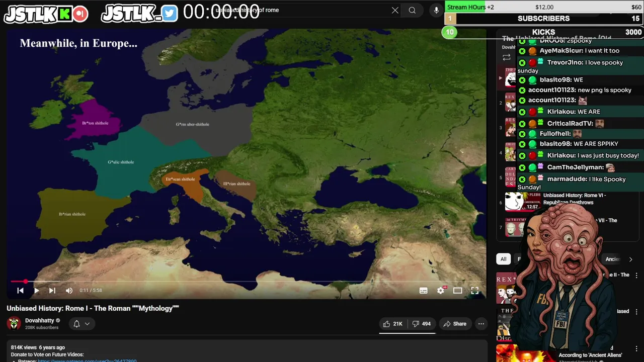Click Fullofhell username in chat

tap(555, 134)
